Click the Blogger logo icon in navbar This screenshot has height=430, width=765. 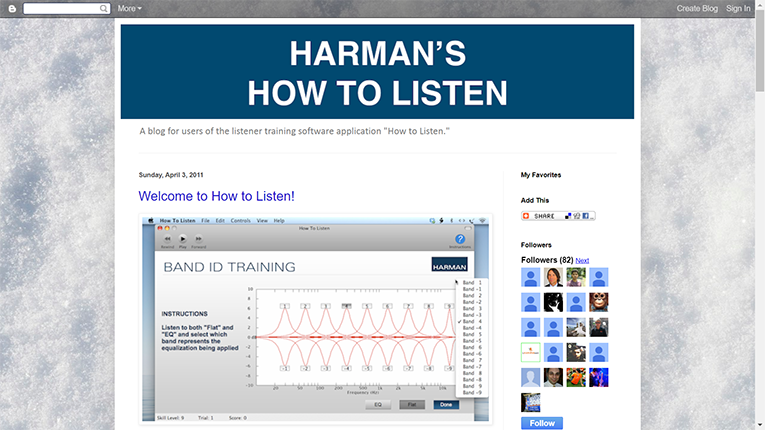(12, 8)
